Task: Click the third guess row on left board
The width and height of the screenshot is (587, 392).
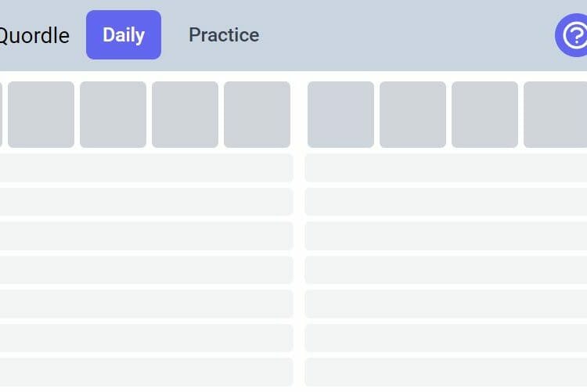Action: click(146, 202)
